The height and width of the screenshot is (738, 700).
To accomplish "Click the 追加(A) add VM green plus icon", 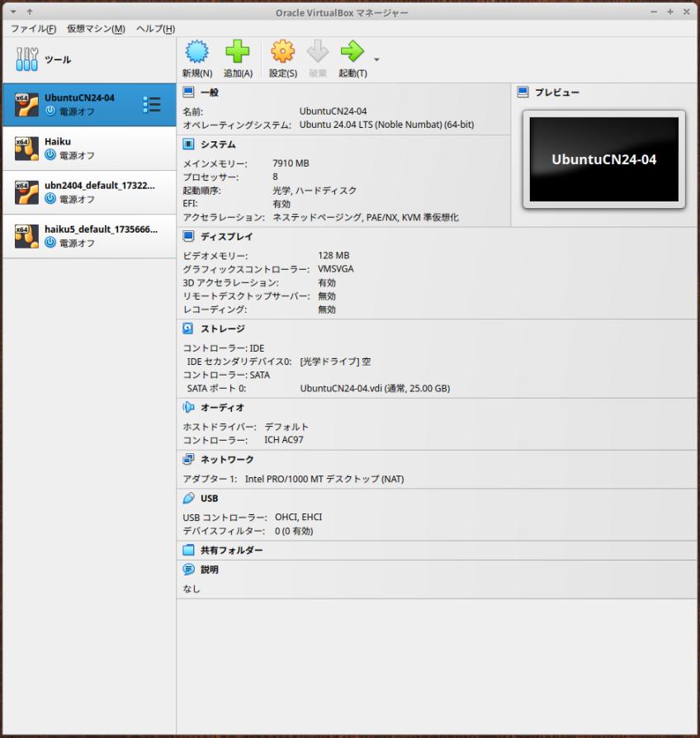I will 237,51.
